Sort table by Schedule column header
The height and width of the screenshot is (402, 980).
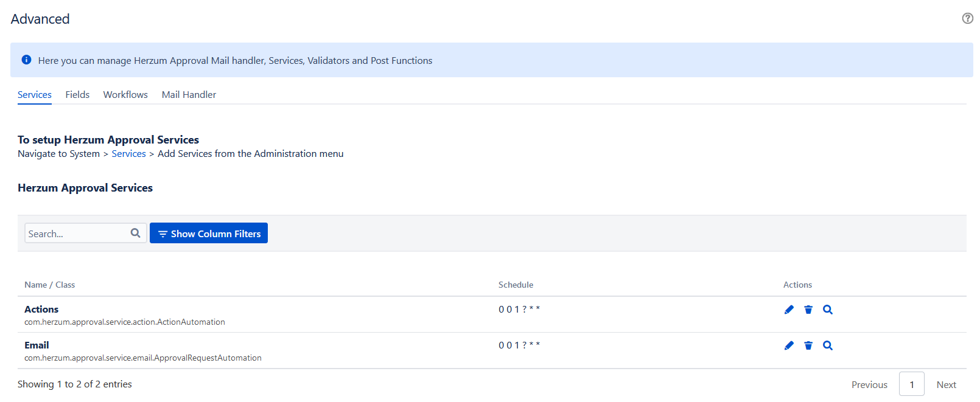(x=516, y=285)
